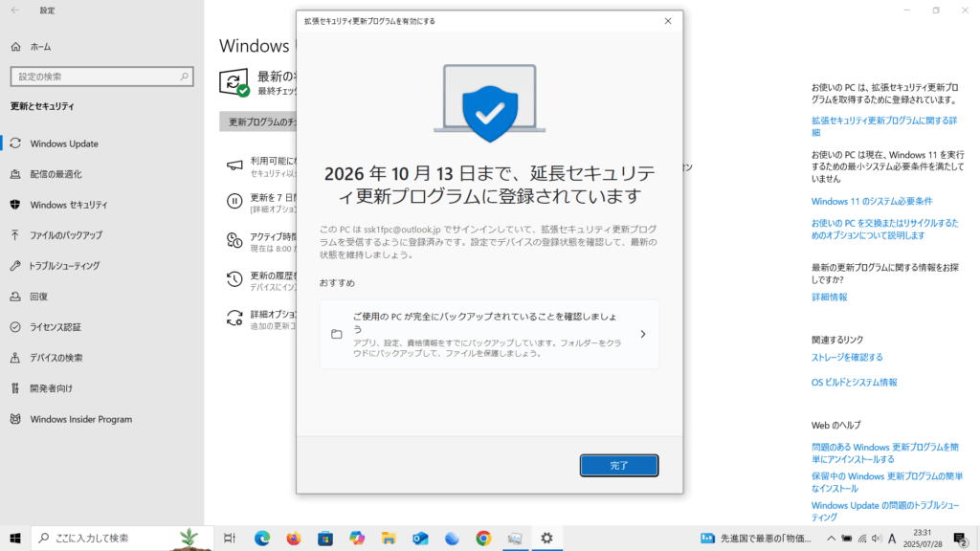980x551 pixels.
Task: Click the blue shield checkmark illustration
Action: pyautogui.click(x=490, y=113)
